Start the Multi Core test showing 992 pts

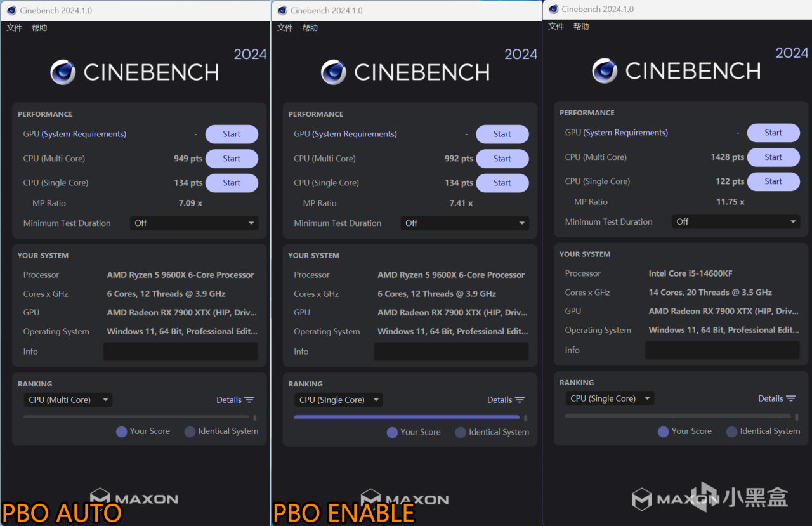(x=502, y=159)
